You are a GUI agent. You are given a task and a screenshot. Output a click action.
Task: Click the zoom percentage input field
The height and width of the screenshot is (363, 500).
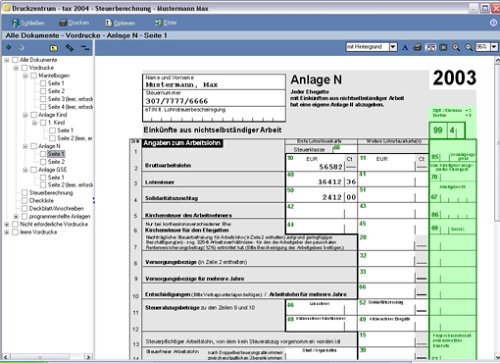[x=483, y=47]
